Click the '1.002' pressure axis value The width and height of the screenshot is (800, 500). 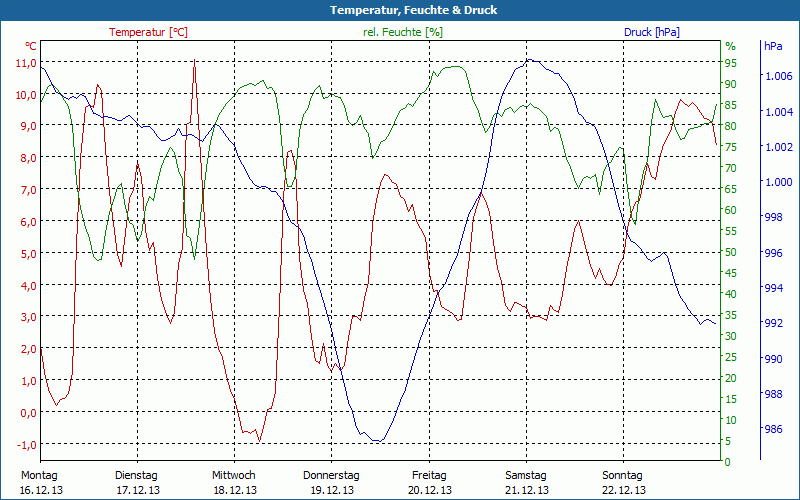(x=779, y=147)
